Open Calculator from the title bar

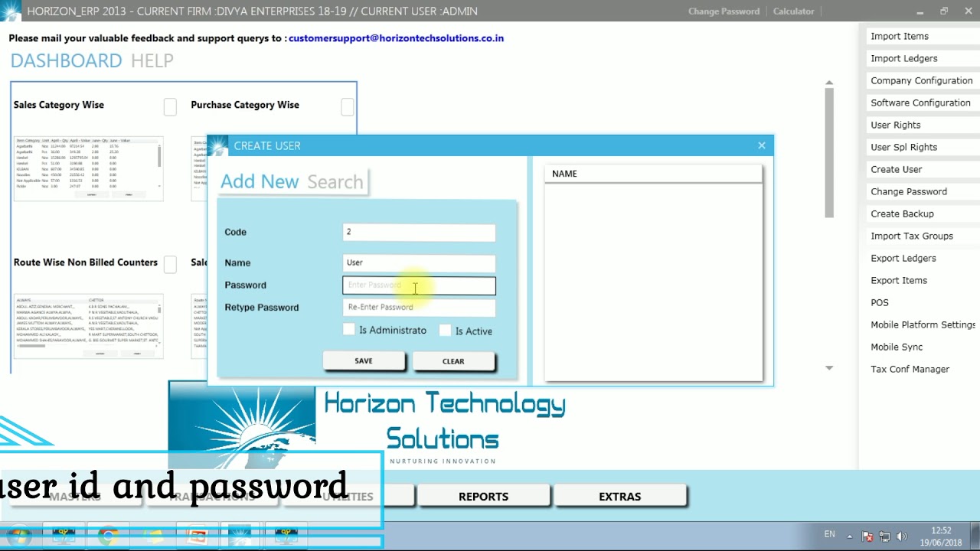[x=793, y=11]
